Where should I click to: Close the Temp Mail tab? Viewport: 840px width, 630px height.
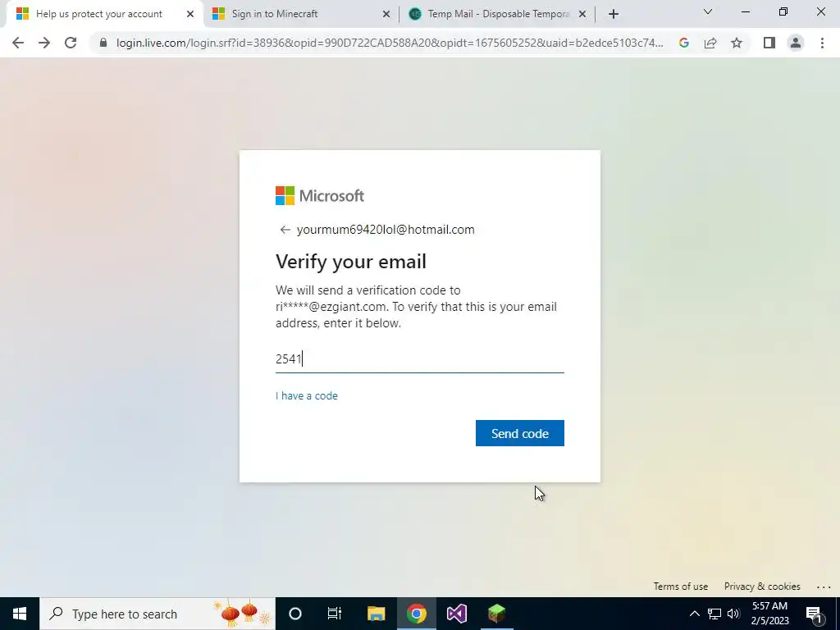[x=582, y=14]
